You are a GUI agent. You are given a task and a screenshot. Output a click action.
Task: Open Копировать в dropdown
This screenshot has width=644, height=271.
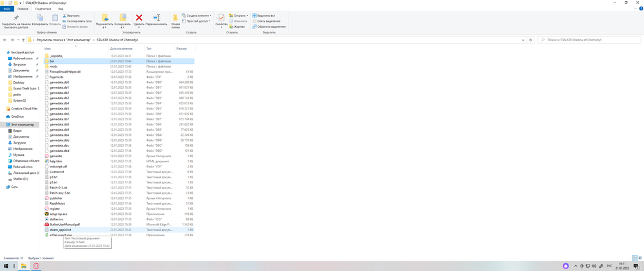pyautogui.click(x=122, y=21)
